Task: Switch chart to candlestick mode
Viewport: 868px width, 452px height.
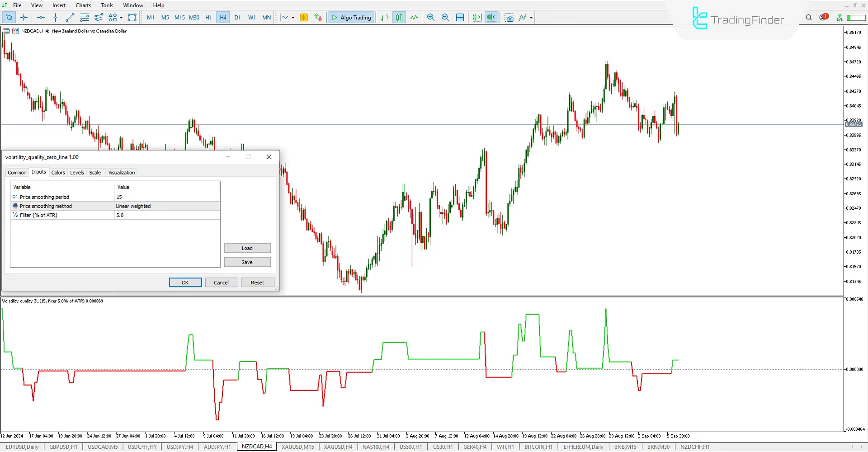Action: pyautogui.click(x=399, y=17)
